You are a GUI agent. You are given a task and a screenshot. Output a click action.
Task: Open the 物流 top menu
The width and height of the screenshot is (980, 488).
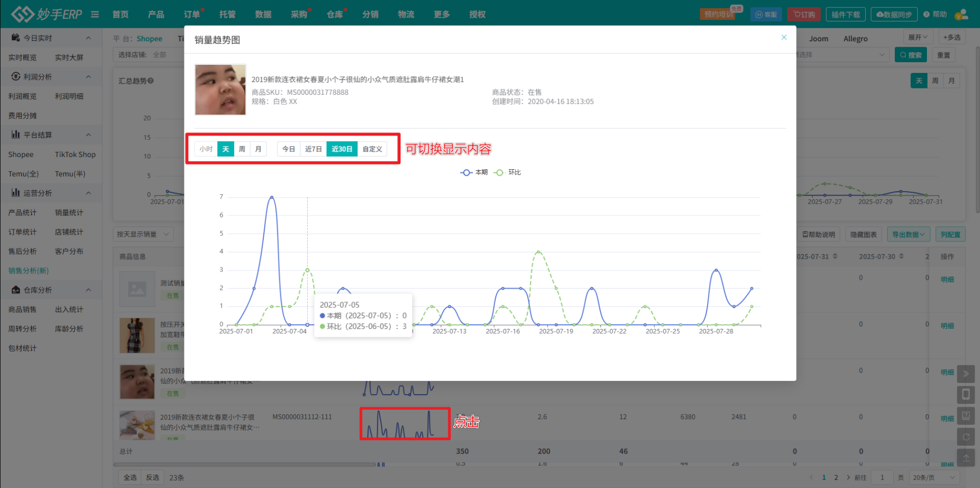point(406,14)
